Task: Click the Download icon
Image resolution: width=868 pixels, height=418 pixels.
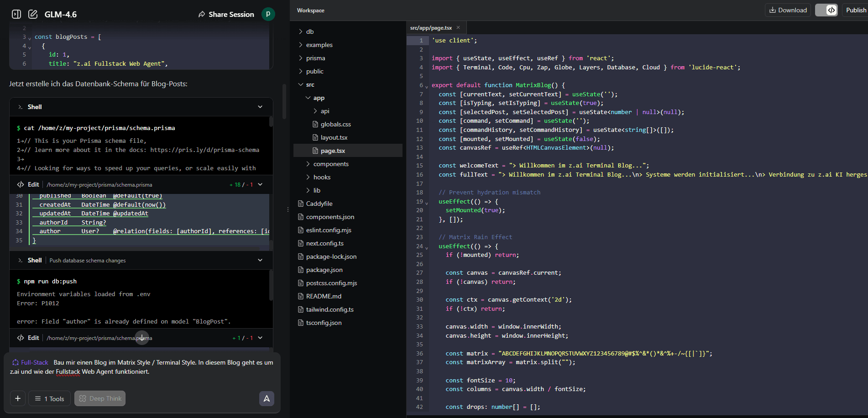Action: point(788,10)
